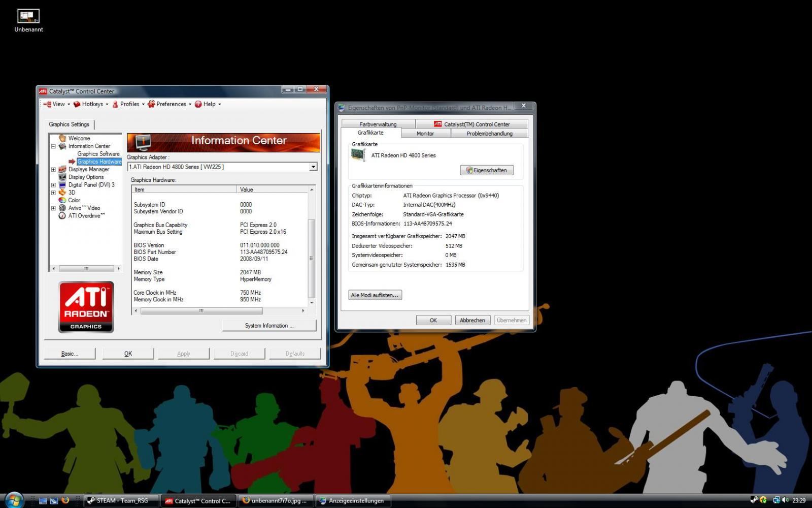Click the Basic... button

(x=70, y=354)
